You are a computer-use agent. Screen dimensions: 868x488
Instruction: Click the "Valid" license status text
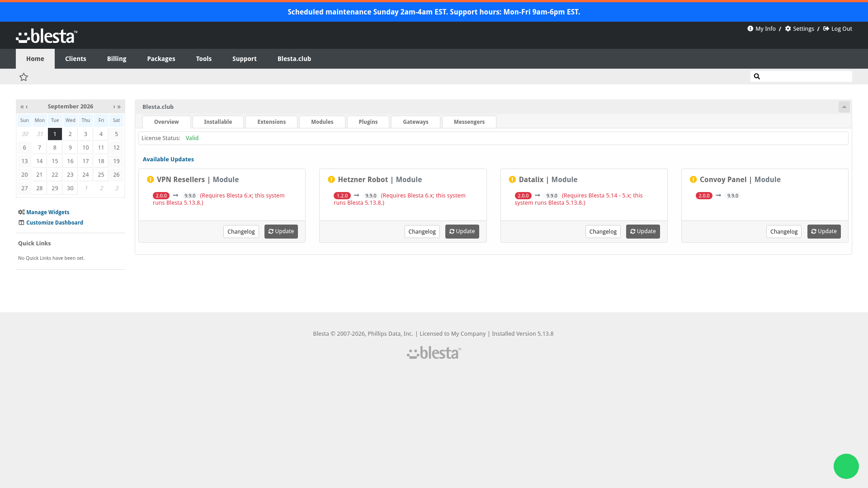point(192,138)
